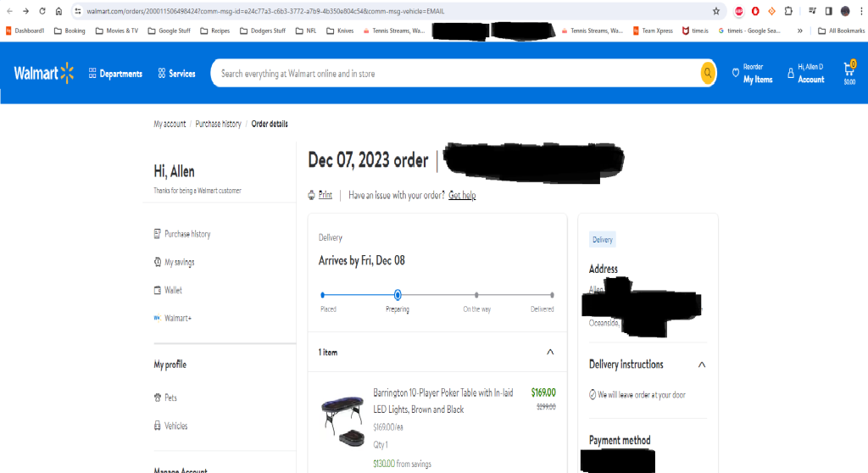Click the yellow search magnifier button
Viewport: 868px width, 473px height.
coord(707,74)
